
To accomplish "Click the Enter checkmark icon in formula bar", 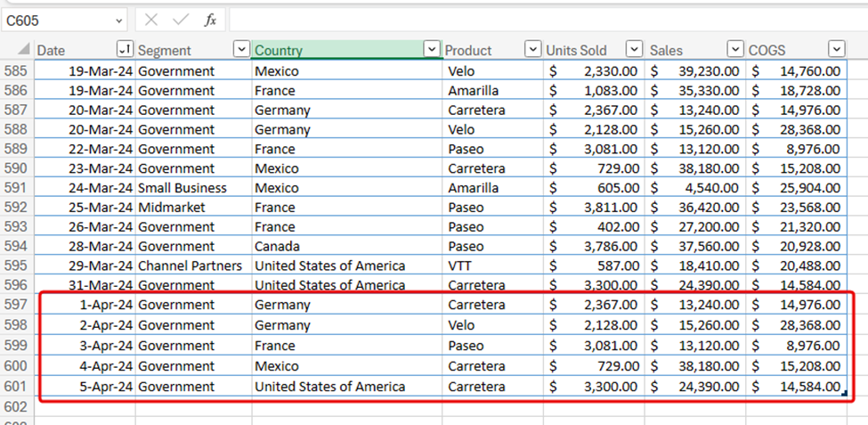I will coord(181,20).
